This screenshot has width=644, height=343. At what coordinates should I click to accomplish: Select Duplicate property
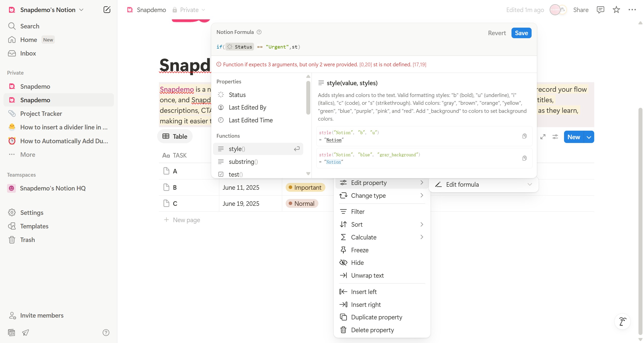382,317
